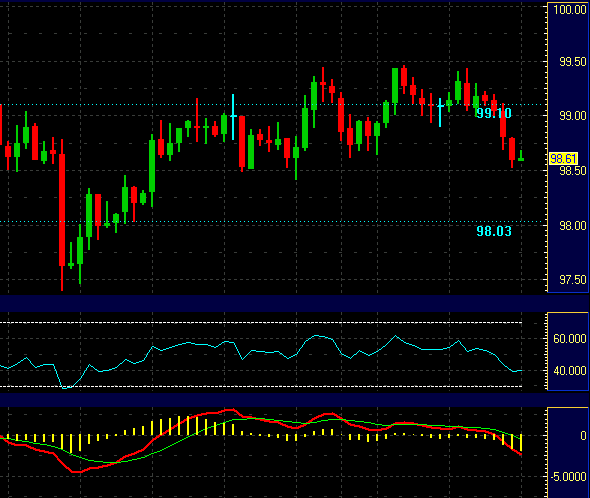The height and width of the screenshot is (498, 590).
Task: Click the last yellow MACD histogram bar
Action: (521, 443)
